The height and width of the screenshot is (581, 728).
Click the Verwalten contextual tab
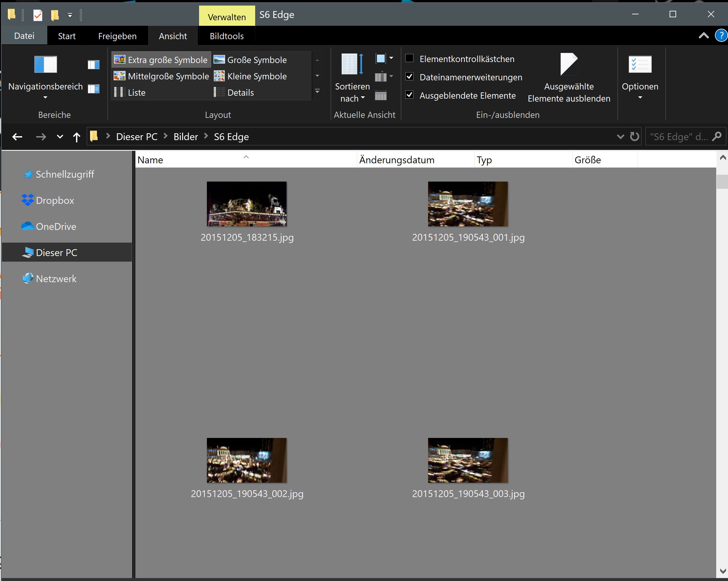(x=227, y=16)
